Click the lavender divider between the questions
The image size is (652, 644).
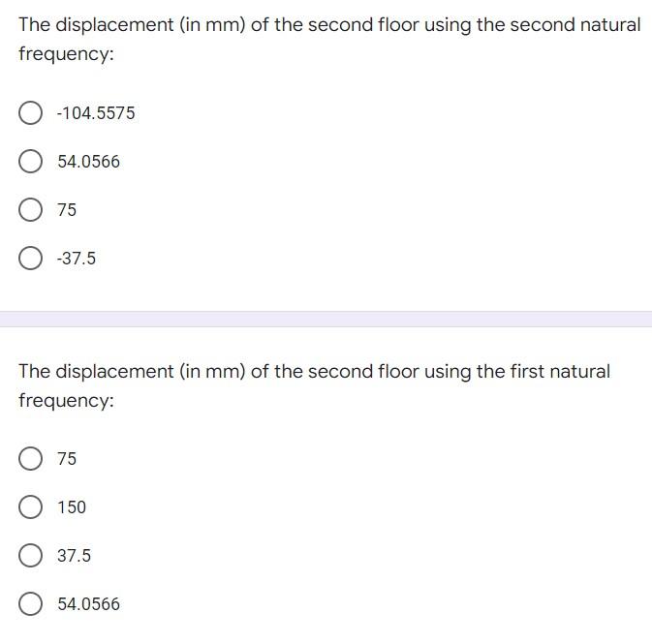click(x=326, y=319)
